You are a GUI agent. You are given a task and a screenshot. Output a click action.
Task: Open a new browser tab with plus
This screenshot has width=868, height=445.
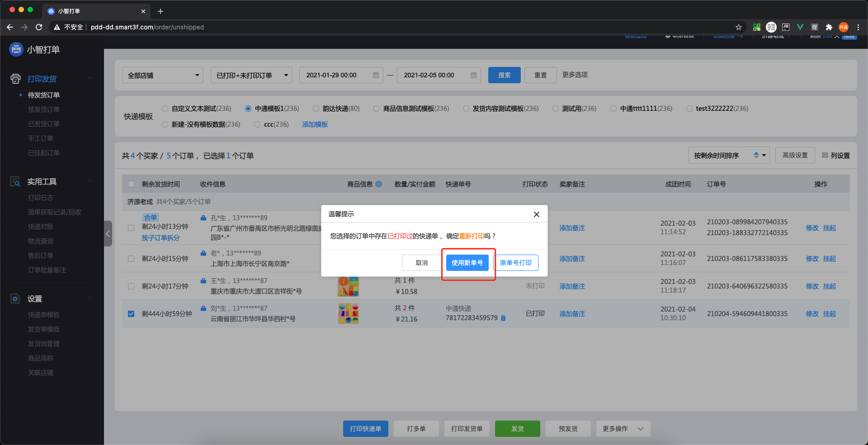[x=160, y=11]
